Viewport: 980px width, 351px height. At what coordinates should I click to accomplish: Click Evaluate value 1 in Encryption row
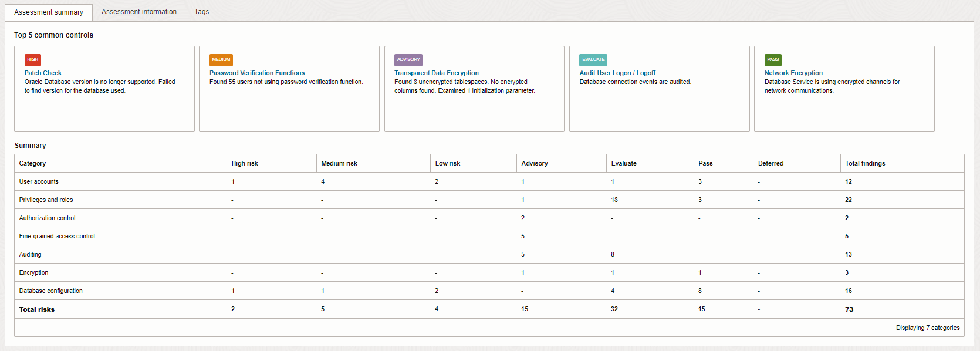pyautogui.click(x=613, y=272)
